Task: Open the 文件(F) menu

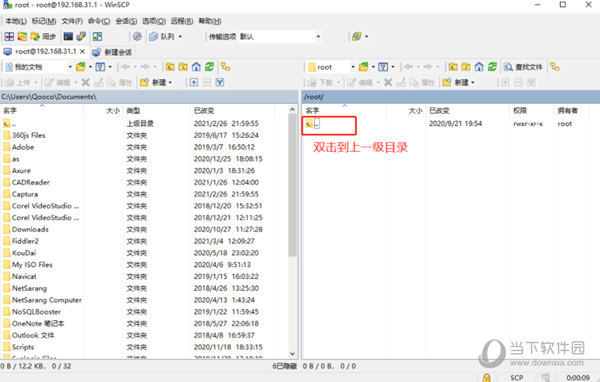Action: tap(72, 21)
